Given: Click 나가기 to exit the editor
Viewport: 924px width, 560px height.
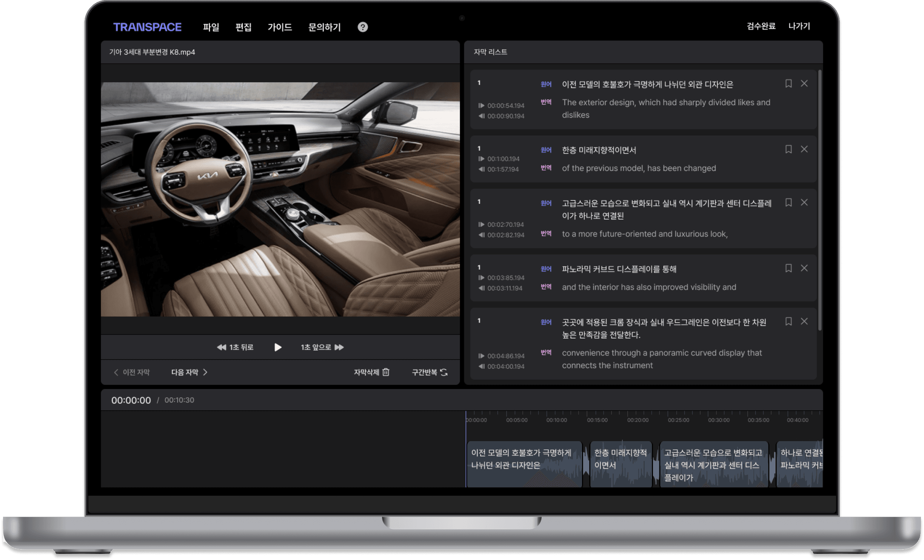Looking at the screenshot, I should 799,26.
